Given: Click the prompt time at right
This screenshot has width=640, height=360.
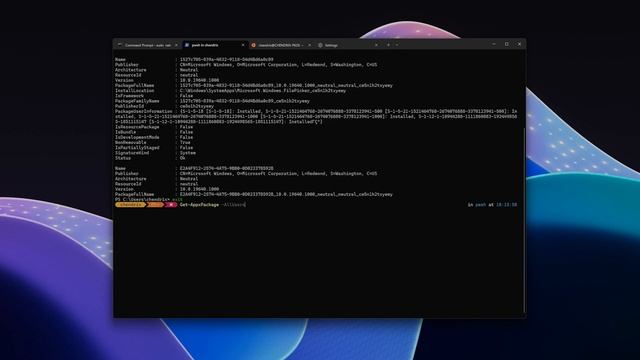Looking at the screenshot, I should coord(506,205).
